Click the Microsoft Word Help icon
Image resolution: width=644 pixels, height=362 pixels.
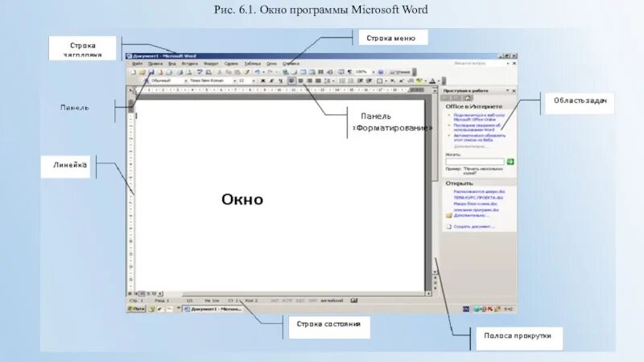[381, 72]
